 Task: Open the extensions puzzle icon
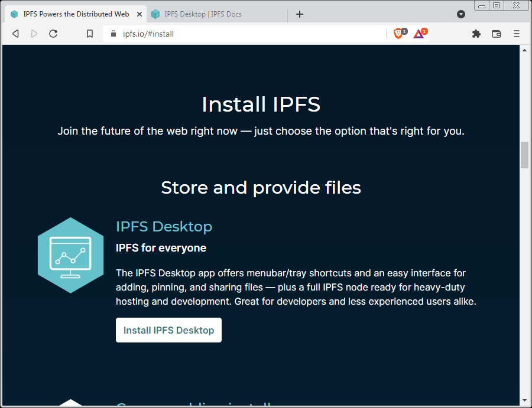tap(476, 34)
